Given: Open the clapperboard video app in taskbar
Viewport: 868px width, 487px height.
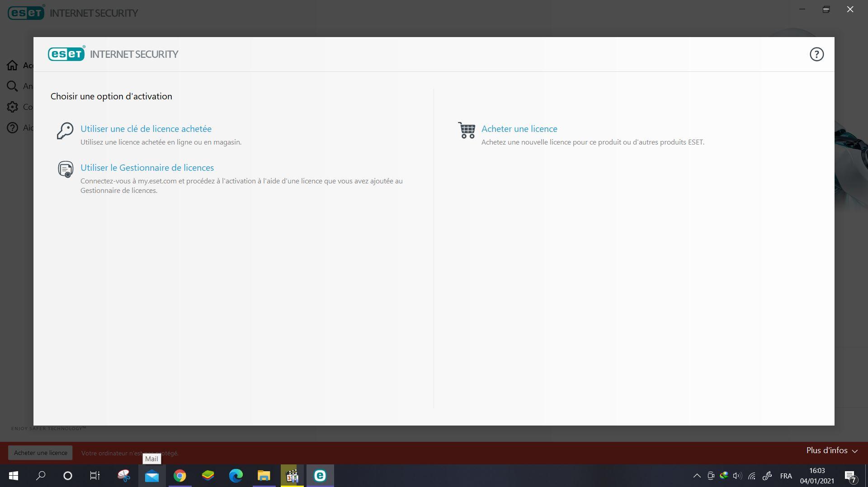Looking at the screenshot, I should point(292,476).
